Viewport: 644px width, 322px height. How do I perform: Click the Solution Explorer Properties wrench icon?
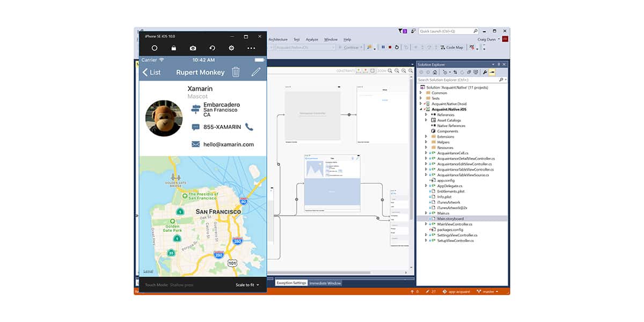click(485, 72)
